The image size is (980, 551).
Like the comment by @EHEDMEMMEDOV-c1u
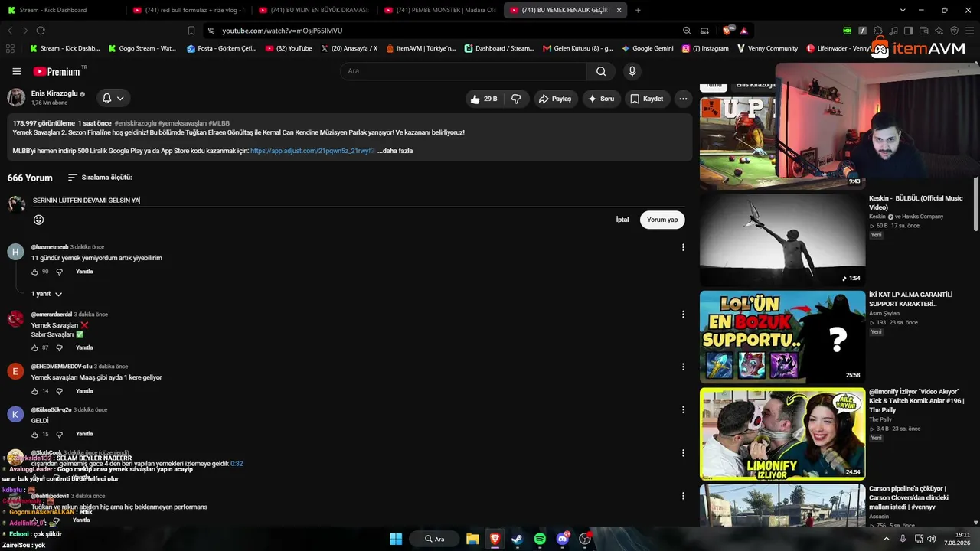click(x=34, y=391)
